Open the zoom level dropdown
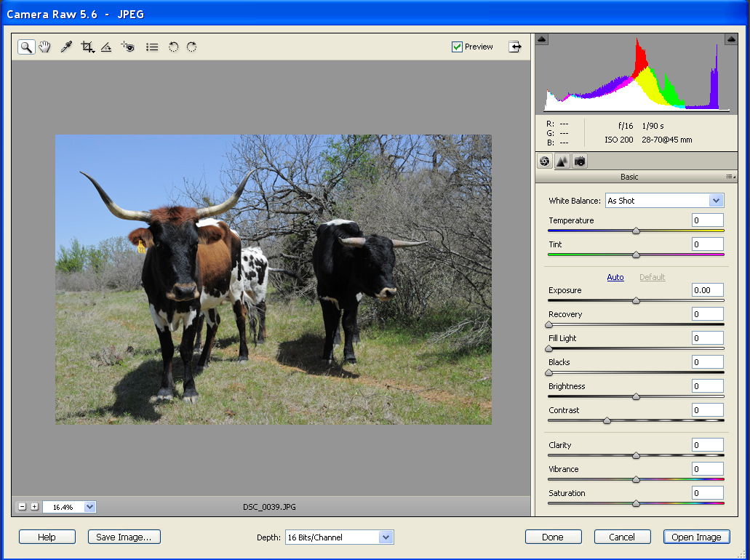750x560 pixels. (89, 507)
